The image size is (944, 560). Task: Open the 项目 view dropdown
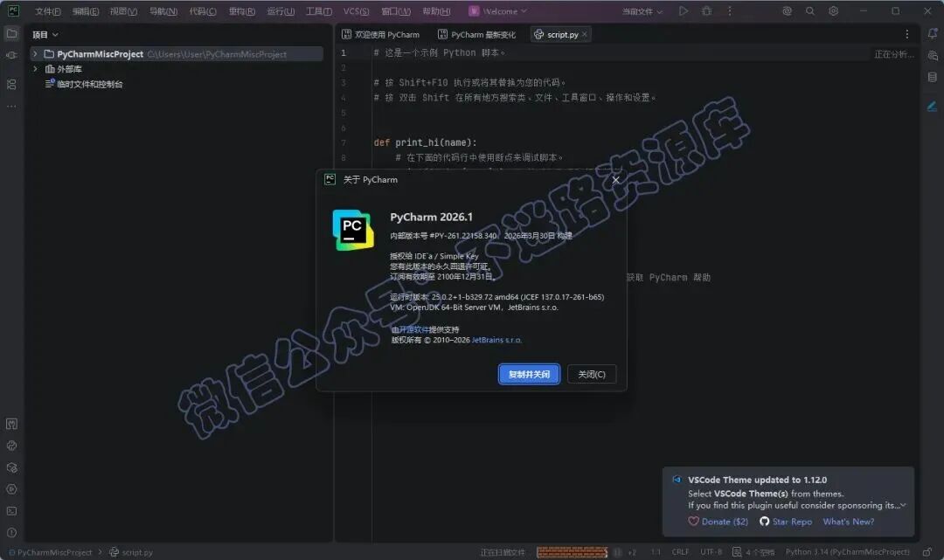45,35
